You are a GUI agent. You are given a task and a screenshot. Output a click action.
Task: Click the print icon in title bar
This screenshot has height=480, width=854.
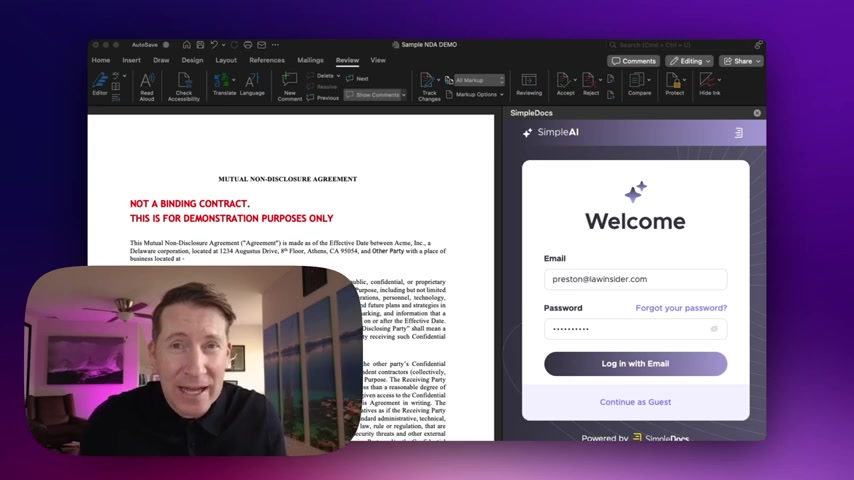[248, 45]
